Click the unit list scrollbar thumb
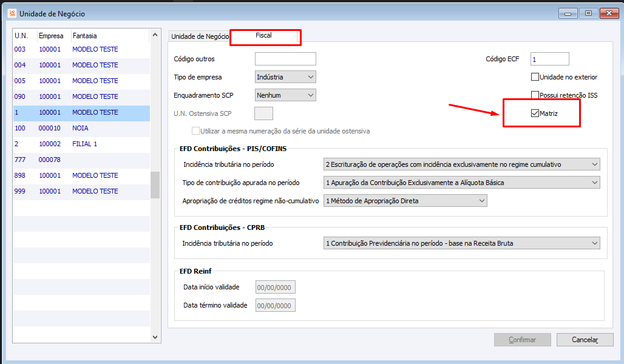 155,185
